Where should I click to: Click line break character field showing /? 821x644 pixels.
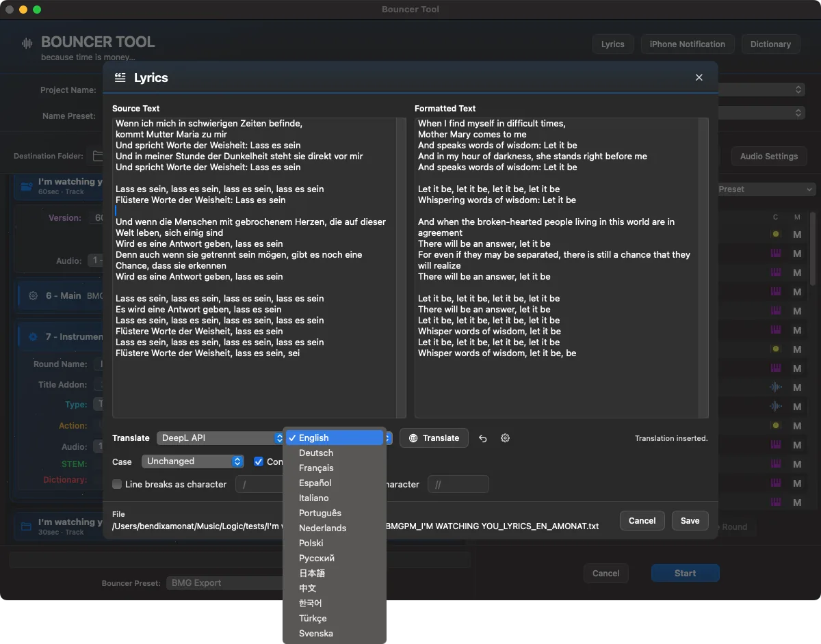pyautogui.click(x=259, y=485)
